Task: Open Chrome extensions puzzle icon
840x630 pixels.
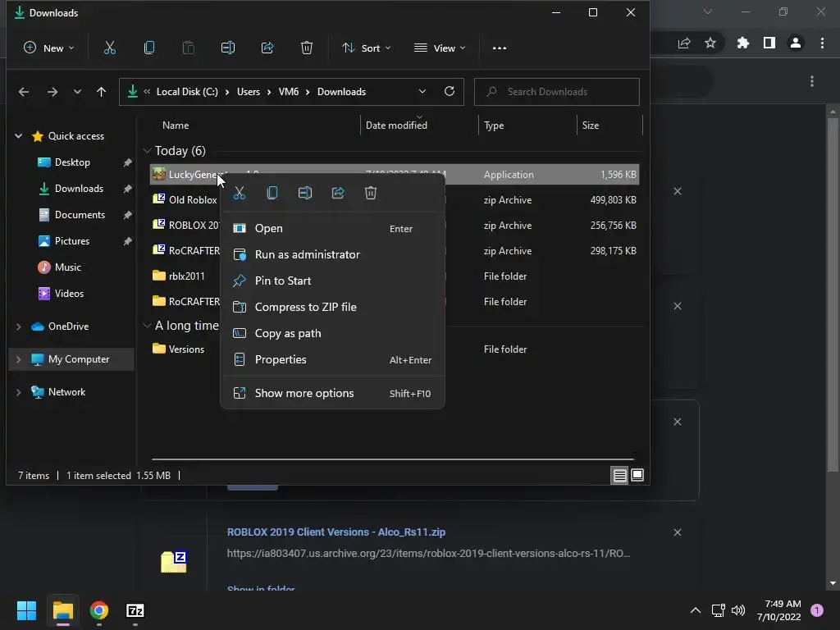Action: [742, 43]
